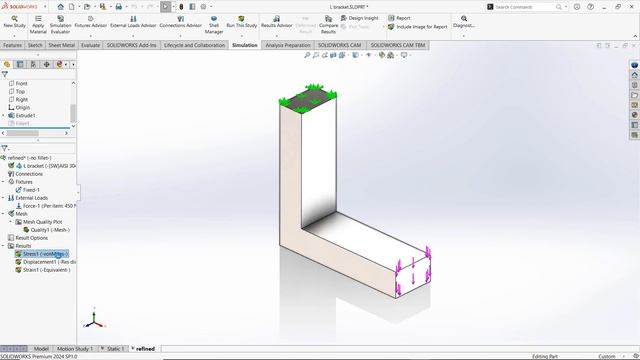Open External Loads Advisor dropdown arrow
640x360 pixels.
pos(133,36)
